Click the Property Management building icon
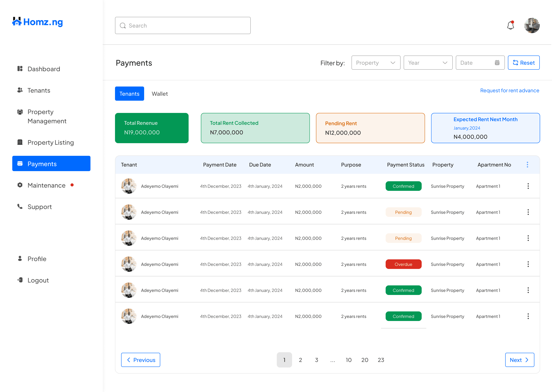This screenshot has height=392, width=552. pyautogui.click(x=20, y=112)
